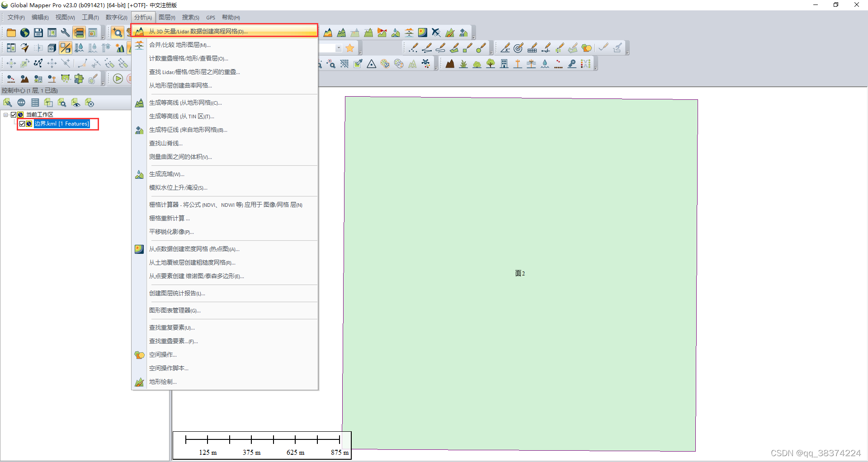Select the 边界.kml [1 Features] layer
The width and height of the screenshot is (868, 462).
62,124
